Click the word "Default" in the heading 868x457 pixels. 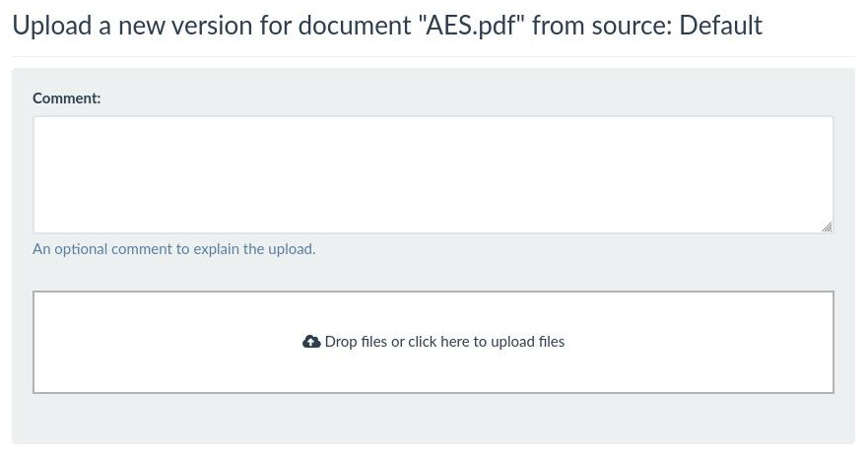721,26
